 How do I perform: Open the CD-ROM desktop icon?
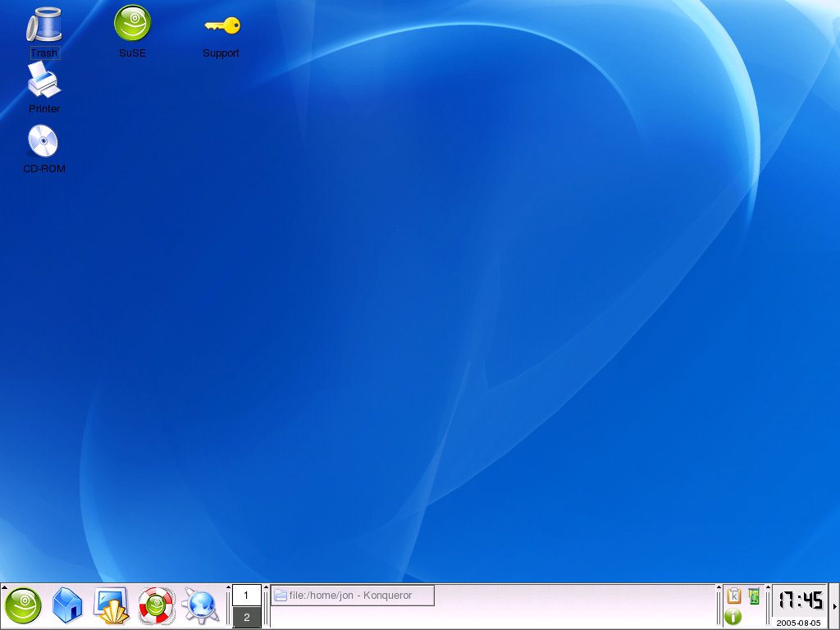click(x=43, y=148)
